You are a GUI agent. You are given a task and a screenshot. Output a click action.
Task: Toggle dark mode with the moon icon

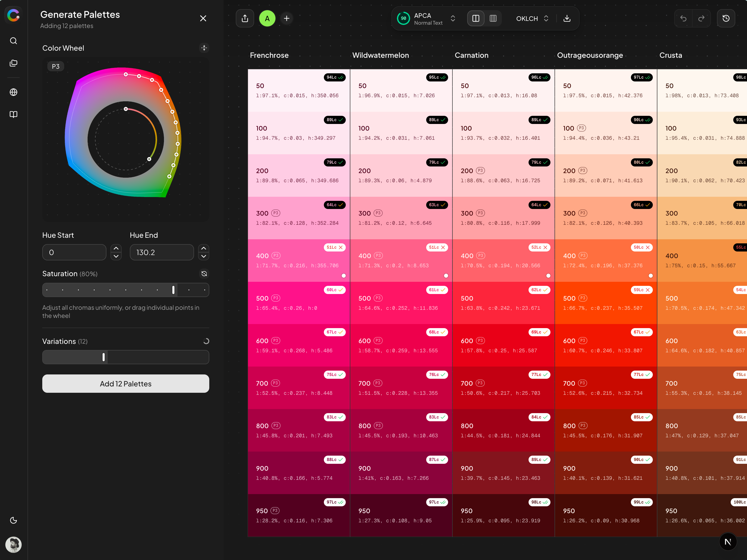point(13,520)
